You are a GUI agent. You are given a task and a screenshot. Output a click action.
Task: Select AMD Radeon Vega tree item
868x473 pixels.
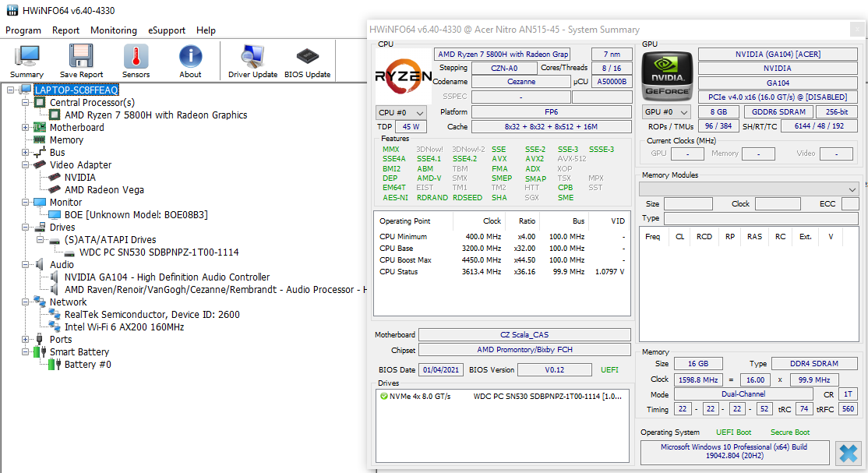[x=104, y=190]
